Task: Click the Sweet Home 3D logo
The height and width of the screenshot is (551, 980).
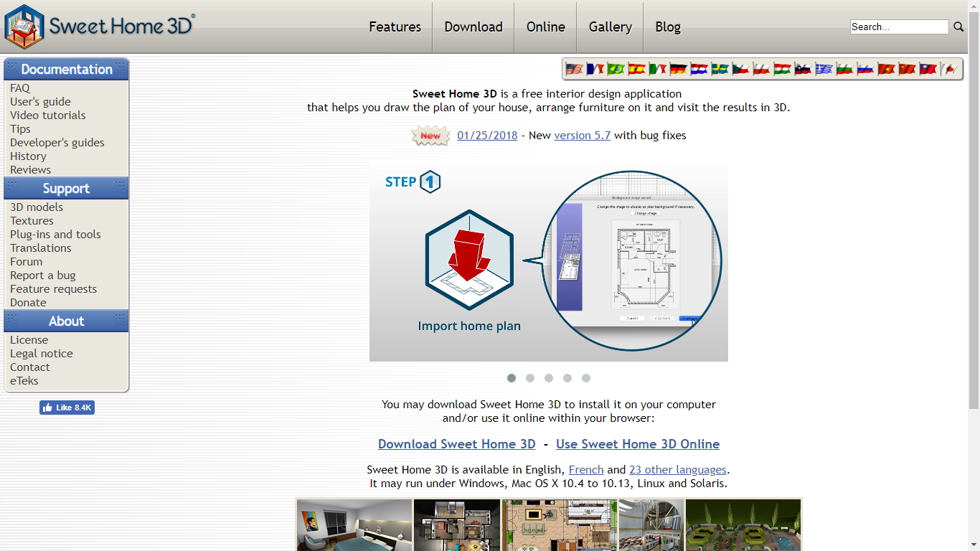Action: [99, 27]
